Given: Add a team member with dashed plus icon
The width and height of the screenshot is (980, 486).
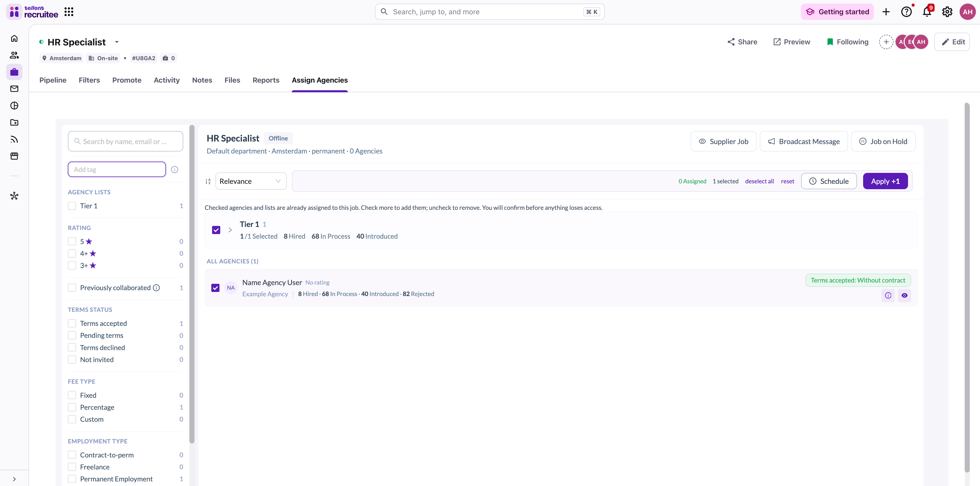Looking at the screenshot, I should point(886,42).
